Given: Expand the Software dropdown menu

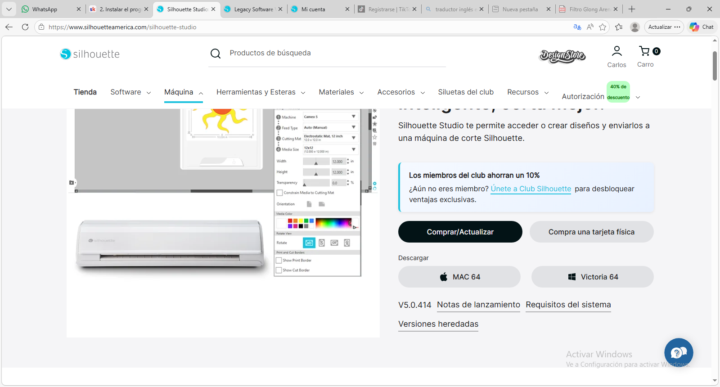Looking at the screenshot, I should click(x=130, y=92).
